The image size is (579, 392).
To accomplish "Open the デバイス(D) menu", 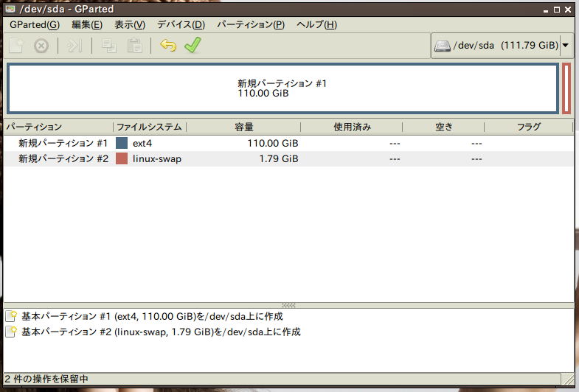I will pos(181,25).
